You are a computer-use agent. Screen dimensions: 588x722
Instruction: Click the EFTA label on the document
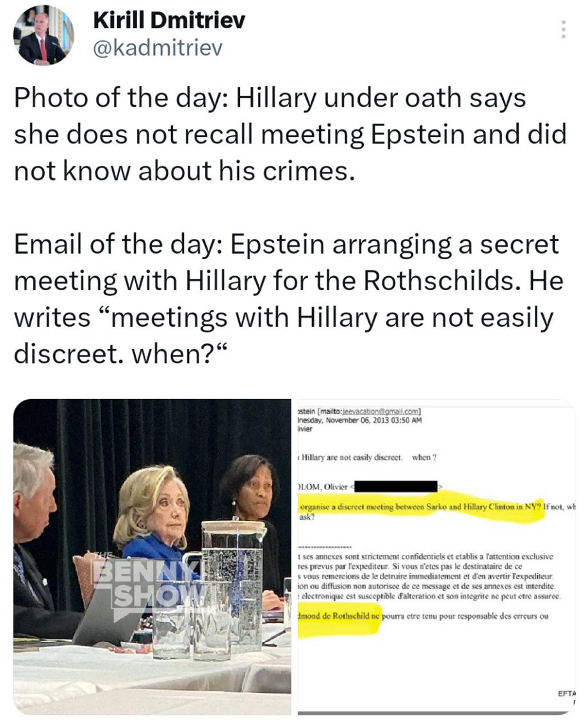[567, 693]
